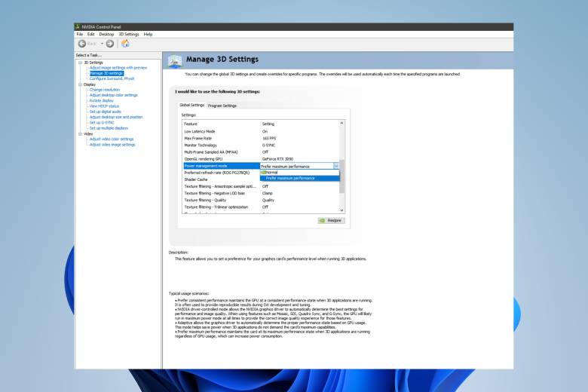Collapse the 3D Settings tree node

point(80,63)
